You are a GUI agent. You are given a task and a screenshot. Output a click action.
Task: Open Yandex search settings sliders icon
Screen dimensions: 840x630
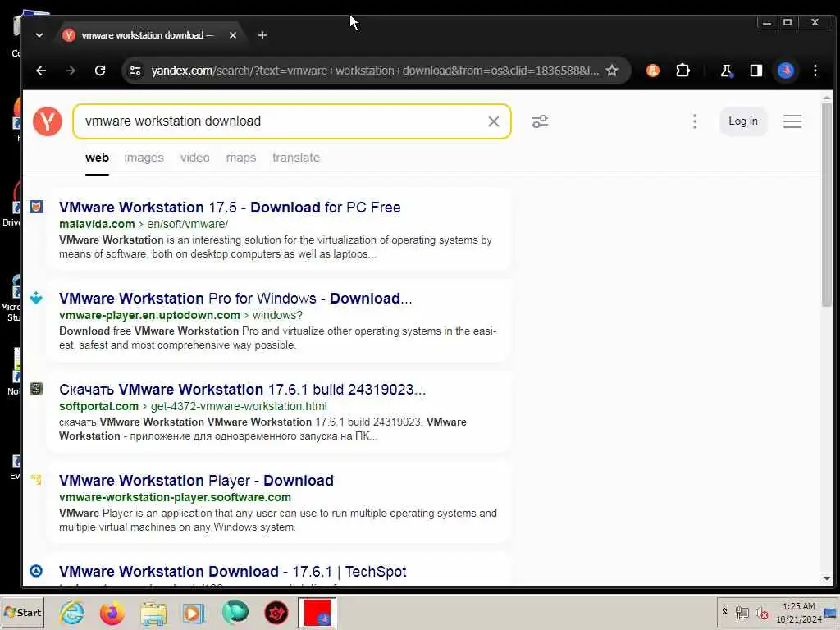540,121
